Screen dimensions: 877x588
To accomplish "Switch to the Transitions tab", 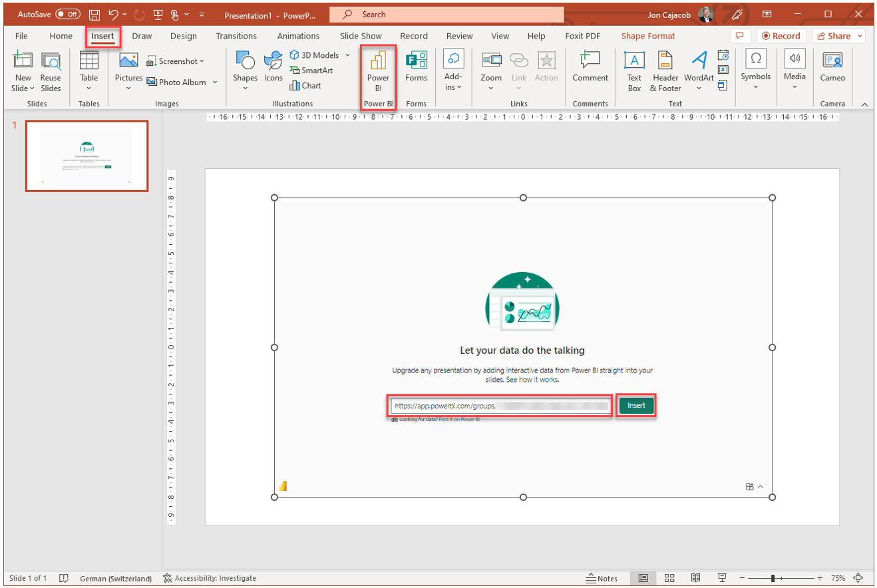I will point(236,36).
